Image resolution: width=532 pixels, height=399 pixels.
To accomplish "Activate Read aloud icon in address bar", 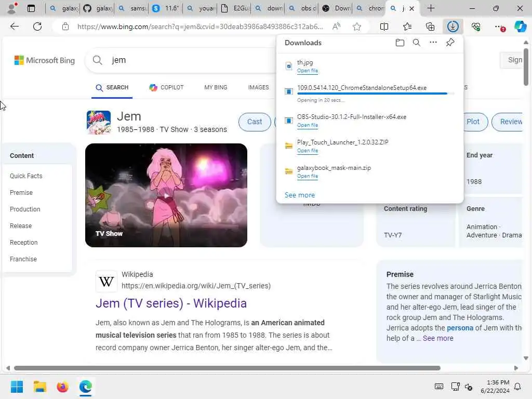I will tap(336, 26).
